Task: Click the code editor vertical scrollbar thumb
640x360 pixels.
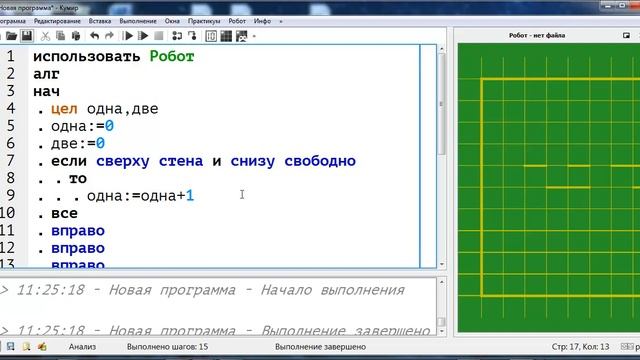Action: tap(441, 104)
